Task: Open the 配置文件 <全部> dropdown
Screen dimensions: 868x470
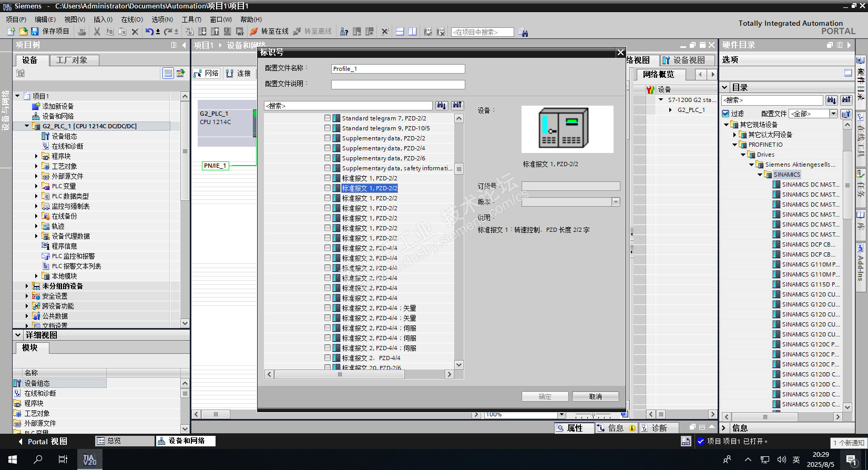Action: pyautogui.click(x=833, y=114)
